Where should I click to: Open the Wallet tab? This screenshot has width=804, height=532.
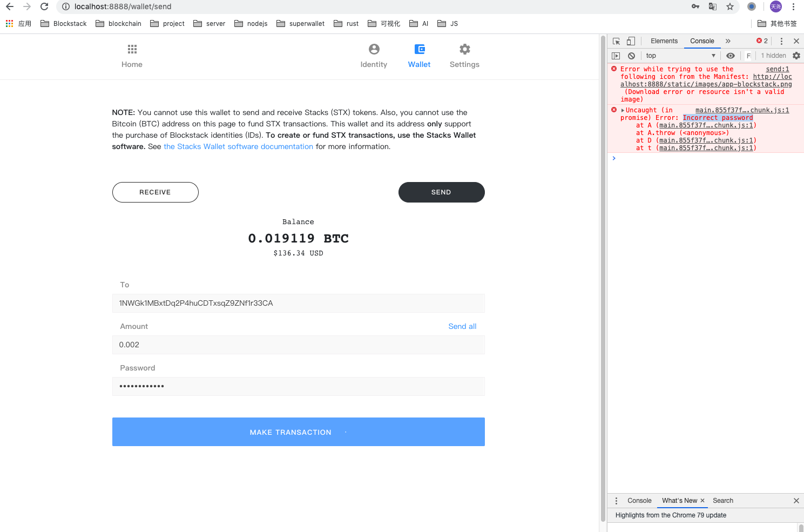click(420, 56)
